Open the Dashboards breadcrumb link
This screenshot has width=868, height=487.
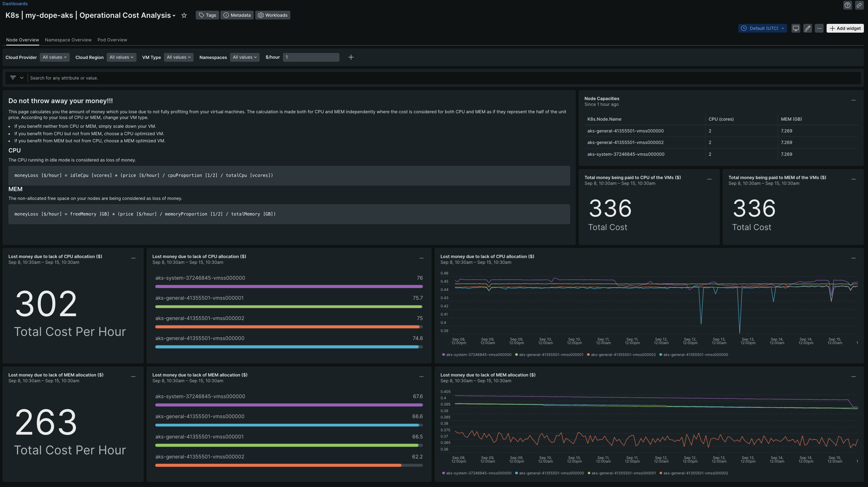point(15,4)
